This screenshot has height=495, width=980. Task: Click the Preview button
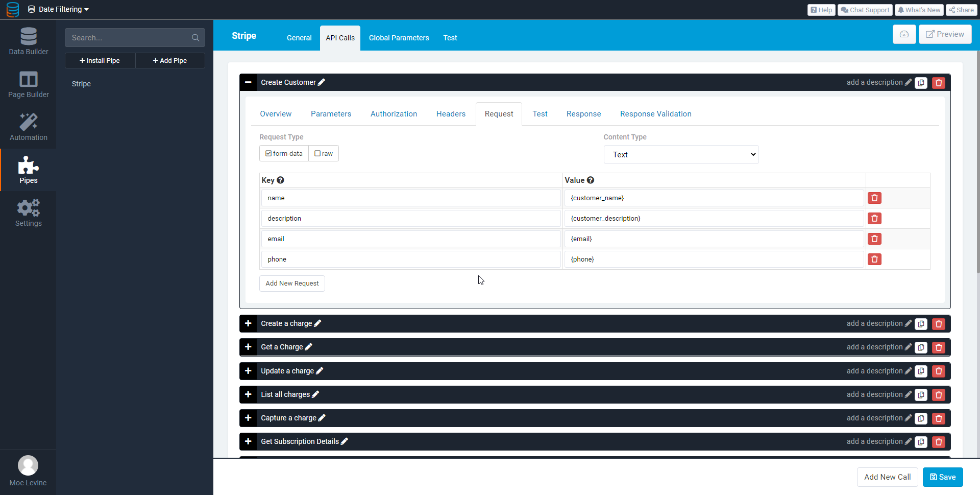click(945, 34)
